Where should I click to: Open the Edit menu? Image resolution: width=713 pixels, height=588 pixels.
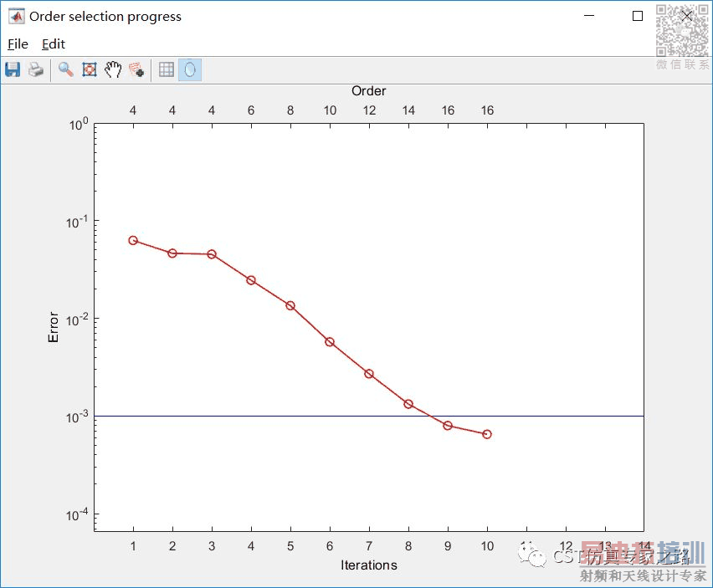[x=54, y=44]
